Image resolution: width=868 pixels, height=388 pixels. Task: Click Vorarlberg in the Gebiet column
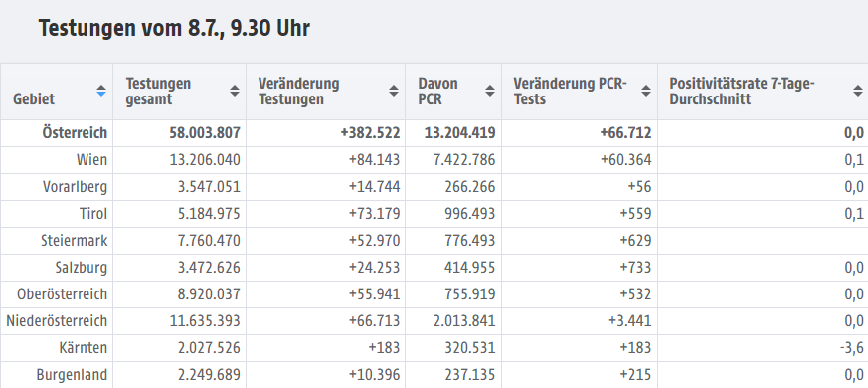tap(75, 187)
